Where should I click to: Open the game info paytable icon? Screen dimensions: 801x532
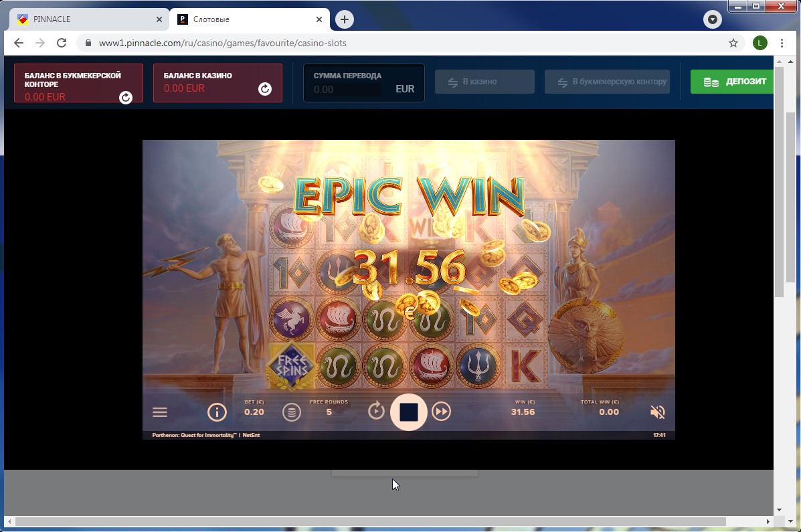pos(217,412)
